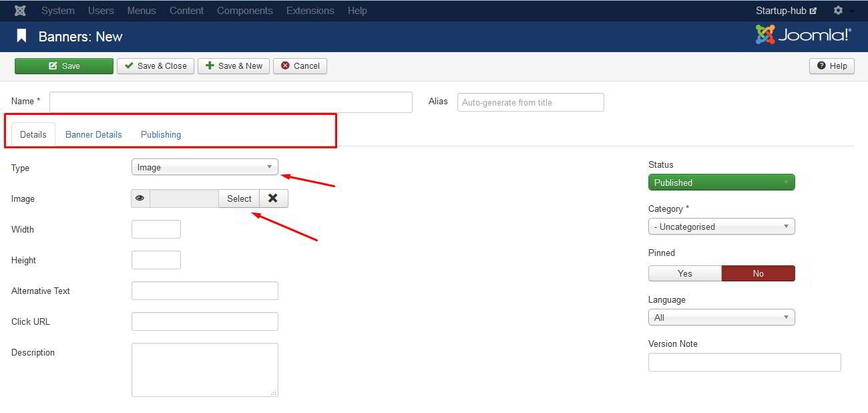The height and width of the screenshot is (413, 868).
Task: Expand the Category dropdown showing Uncategorised
Action: pos(721,226)
